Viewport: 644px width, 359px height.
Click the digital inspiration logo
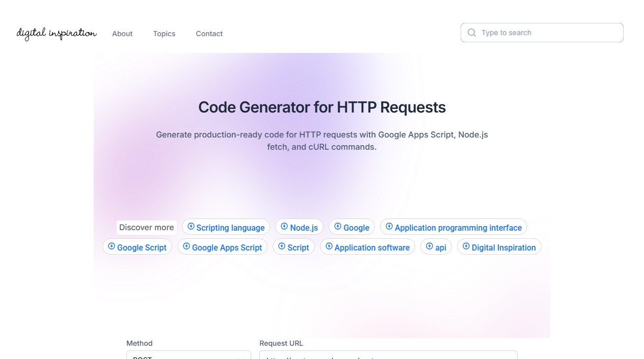pos(56,34)
